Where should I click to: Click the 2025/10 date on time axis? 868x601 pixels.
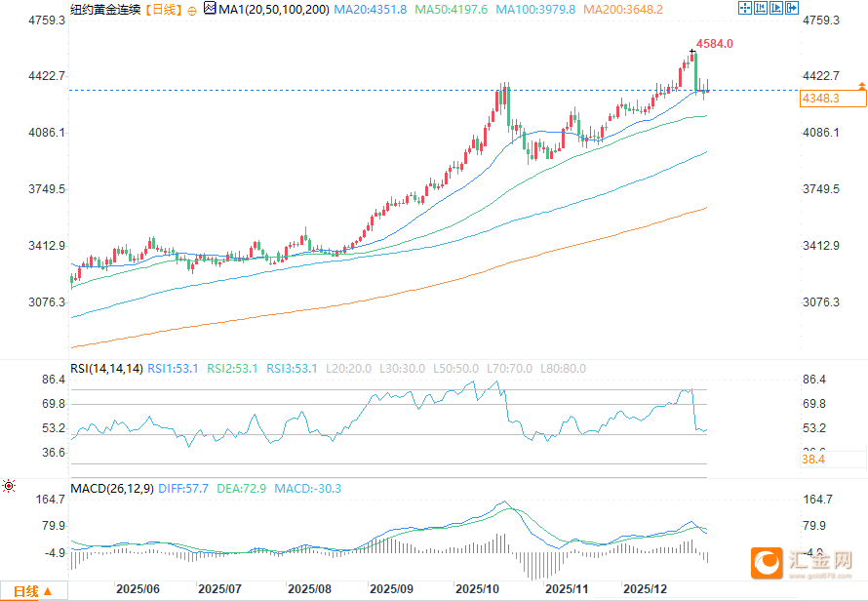click(x=477, y=589)
